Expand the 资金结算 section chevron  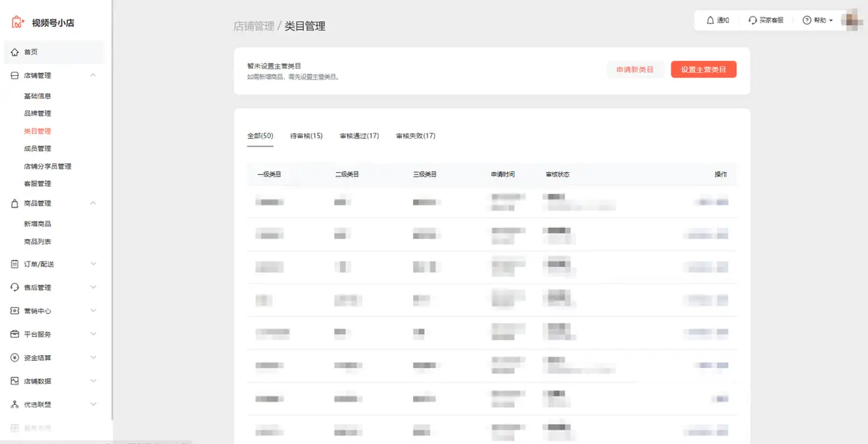(x=93, y=358)
